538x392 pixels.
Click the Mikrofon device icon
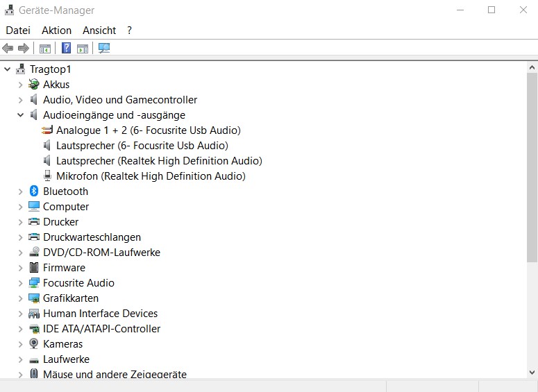pos(47,176)
